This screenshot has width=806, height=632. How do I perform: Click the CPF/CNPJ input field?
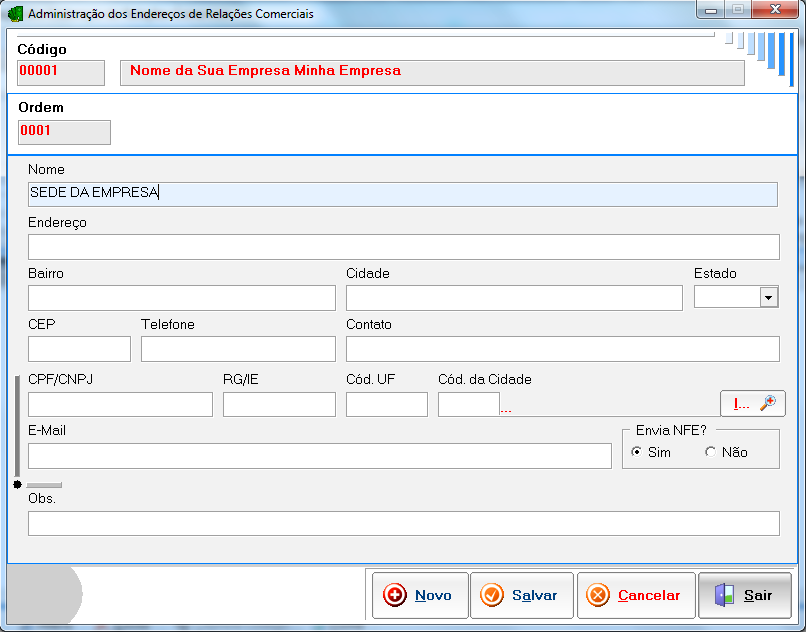(x=120, y=404)
